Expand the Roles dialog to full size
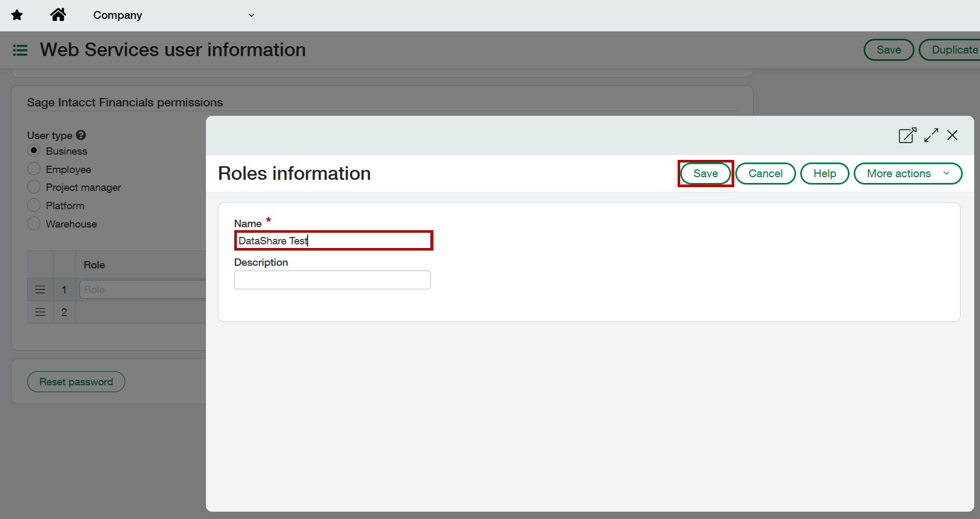Image resolution: width=980 pixels, height=519 pixels. [x=931, y=135]
